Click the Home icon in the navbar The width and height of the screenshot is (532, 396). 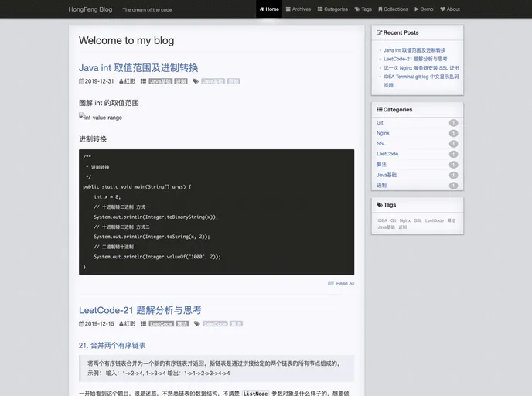click(x=262, y=9)
